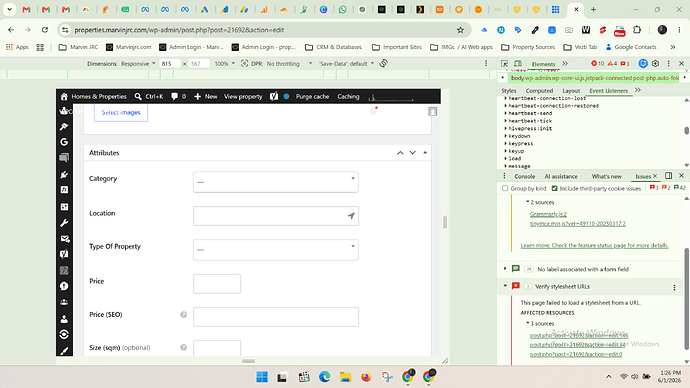Toggle Group by kind checkbox
The width and height of the screenshot is (690, 388).
point(505,188)
